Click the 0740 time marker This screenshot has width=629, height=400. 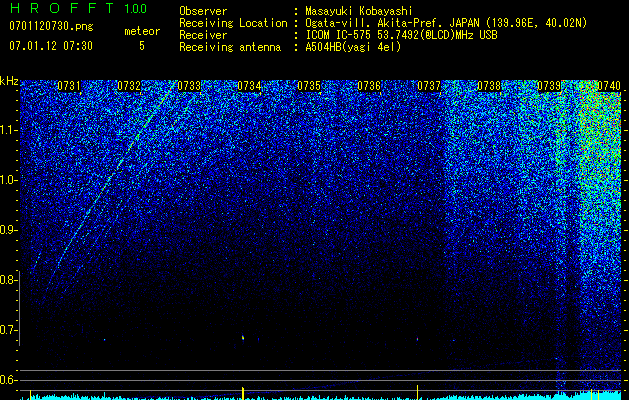(x=609, y=86)
